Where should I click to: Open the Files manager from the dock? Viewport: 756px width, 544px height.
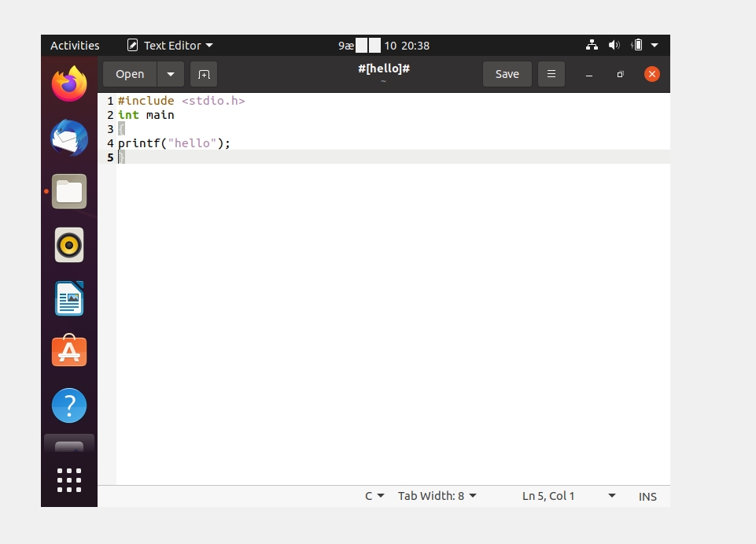click(69, 191)
